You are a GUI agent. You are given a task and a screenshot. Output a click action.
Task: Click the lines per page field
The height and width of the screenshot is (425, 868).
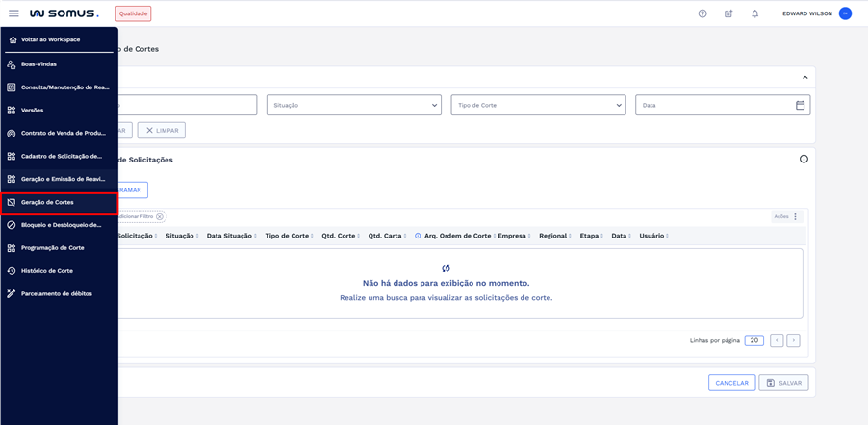point(753,340)
